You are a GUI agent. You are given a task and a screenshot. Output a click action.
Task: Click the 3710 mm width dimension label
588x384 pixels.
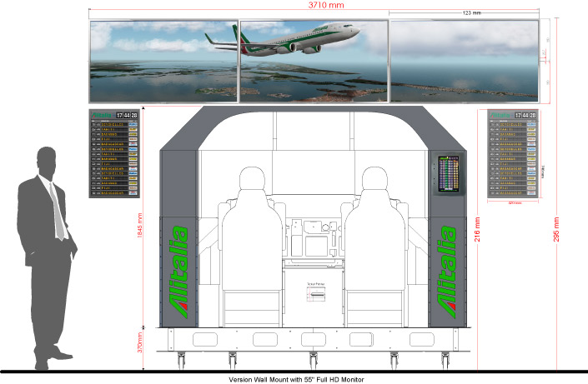[x=326, y=5]
